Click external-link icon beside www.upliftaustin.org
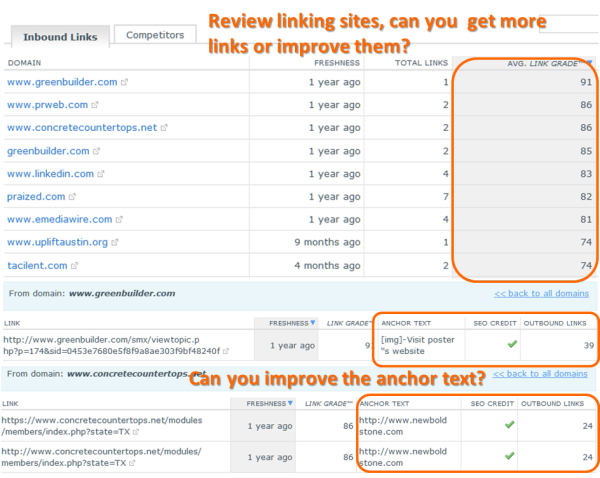 pyautogui.click(x=115, y=242)
